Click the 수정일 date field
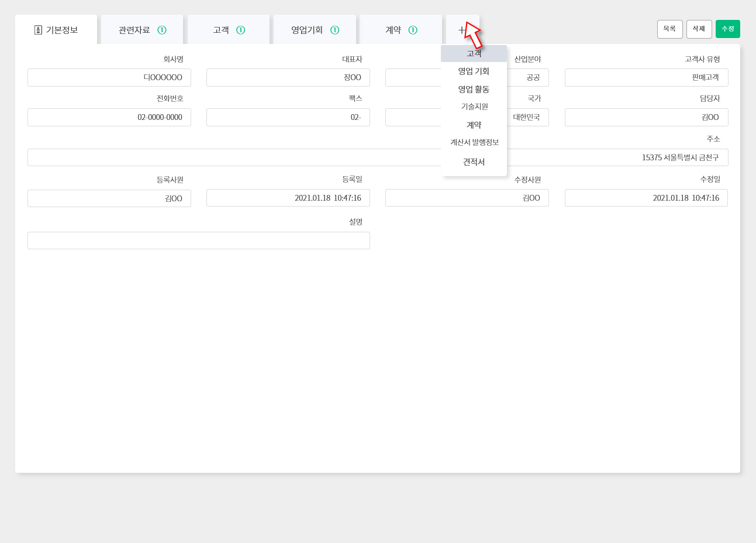Image resolution: width=756 pixels, height=543 pixels. pos(646,198)
